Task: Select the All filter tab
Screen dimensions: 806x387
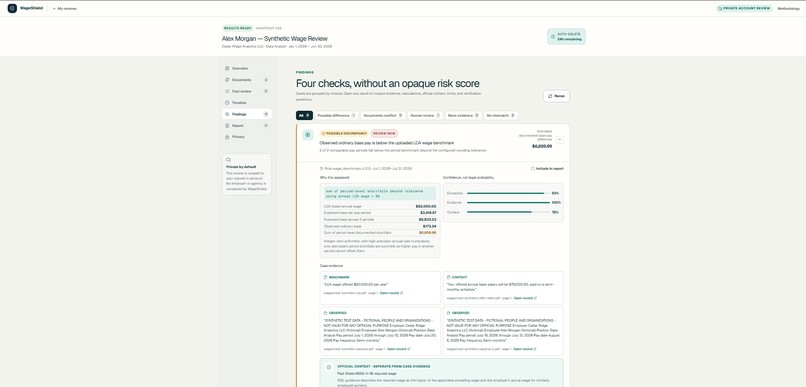Action: click(x=304, y=116)
